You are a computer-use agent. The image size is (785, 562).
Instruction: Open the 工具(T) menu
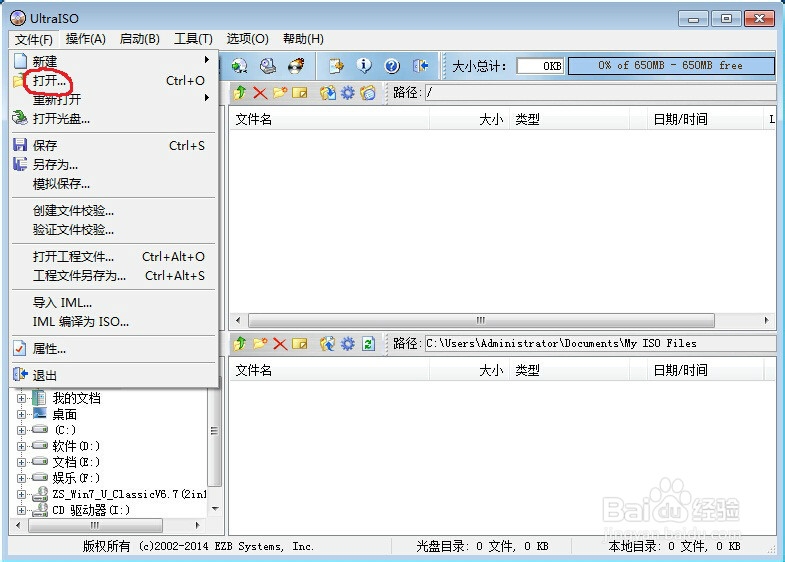point(193,39)
